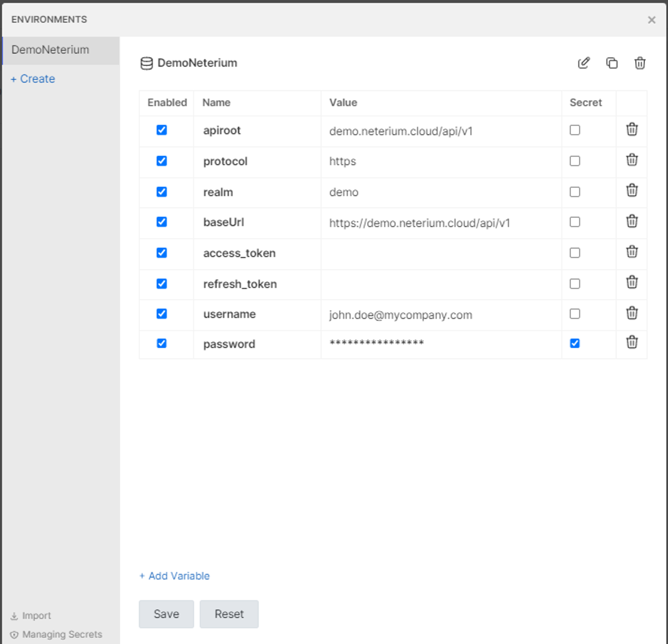Save the environment changes

click(x=166, y=614)
